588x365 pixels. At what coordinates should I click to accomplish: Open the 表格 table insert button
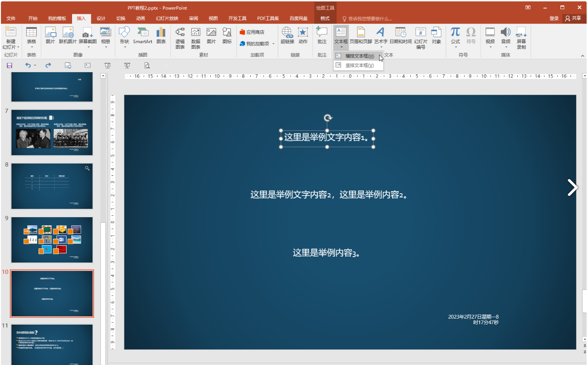click(31, 38)
